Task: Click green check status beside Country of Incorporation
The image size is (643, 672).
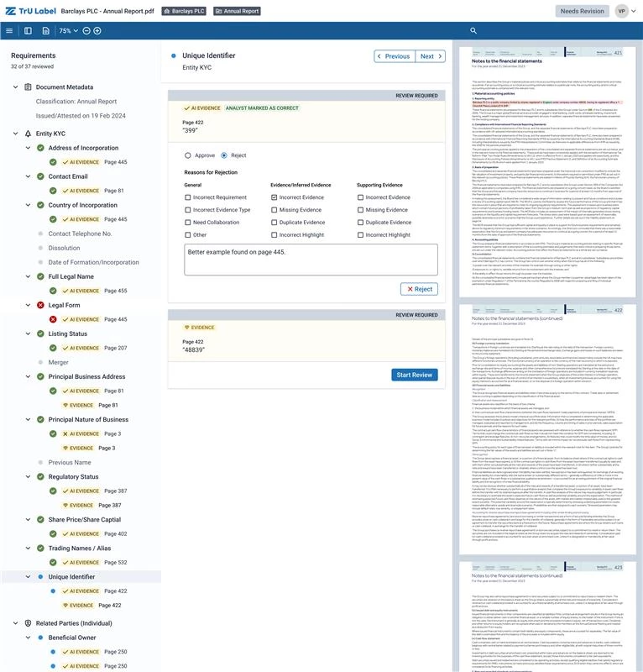Action: click(x=40, y=205)
